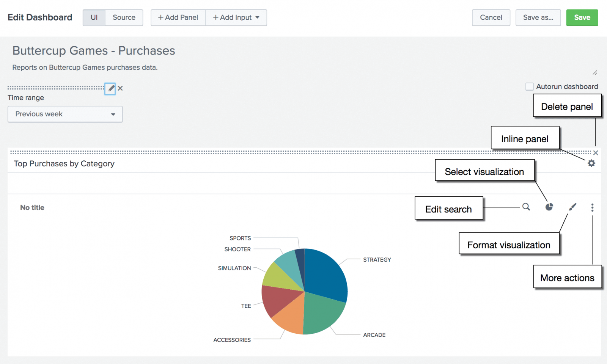Cancel dashboard editing

(x=491, y=17)
